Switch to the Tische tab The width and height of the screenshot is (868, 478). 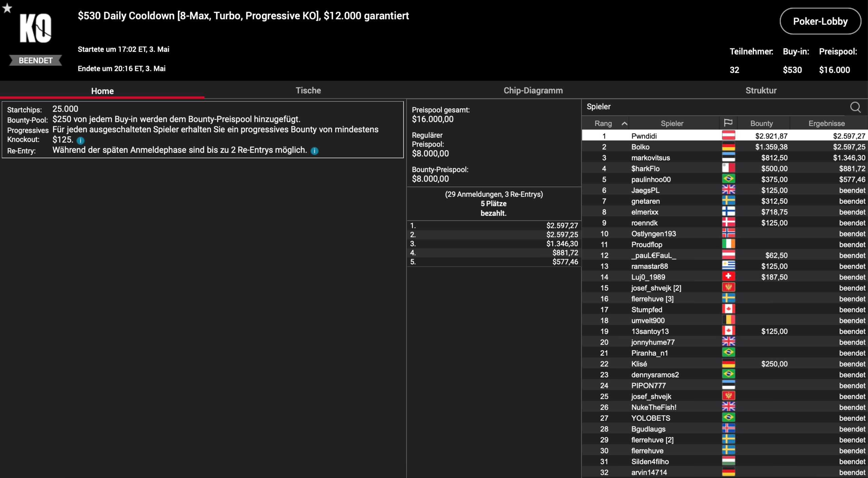[308, 90]
